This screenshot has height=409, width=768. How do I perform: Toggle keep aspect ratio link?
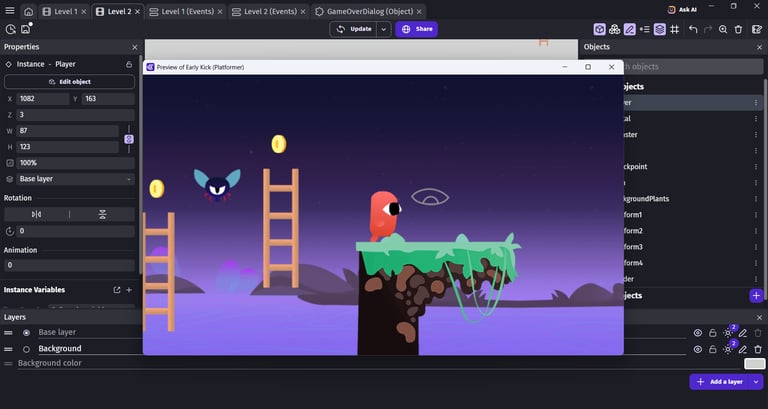(129, 139)
